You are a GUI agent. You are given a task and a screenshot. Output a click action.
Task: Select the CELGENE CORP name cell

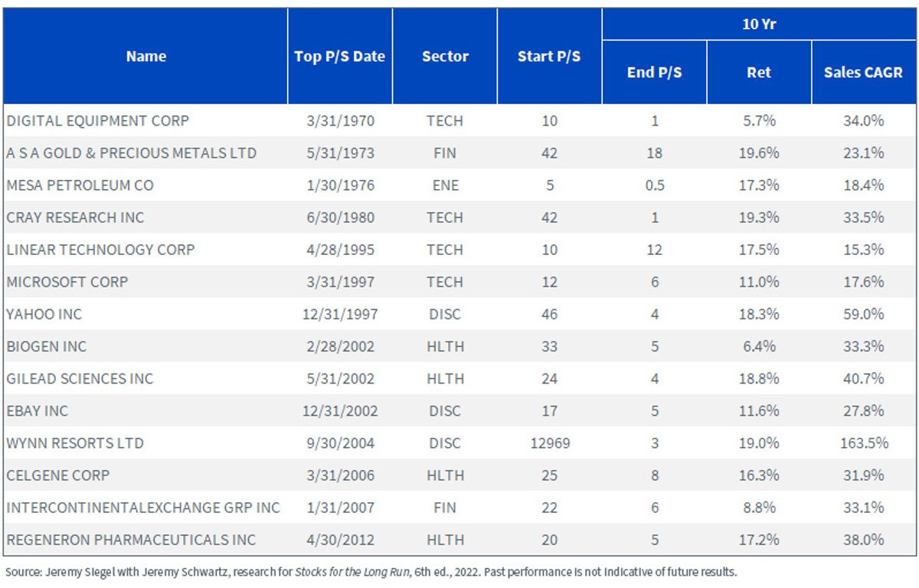point(57,475)
